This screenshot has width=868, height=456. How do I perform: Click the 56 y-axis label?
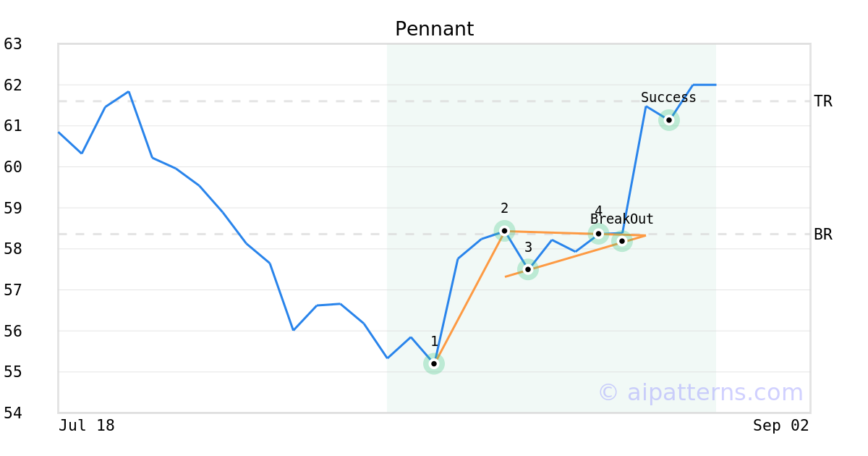(x=13, y=332)
